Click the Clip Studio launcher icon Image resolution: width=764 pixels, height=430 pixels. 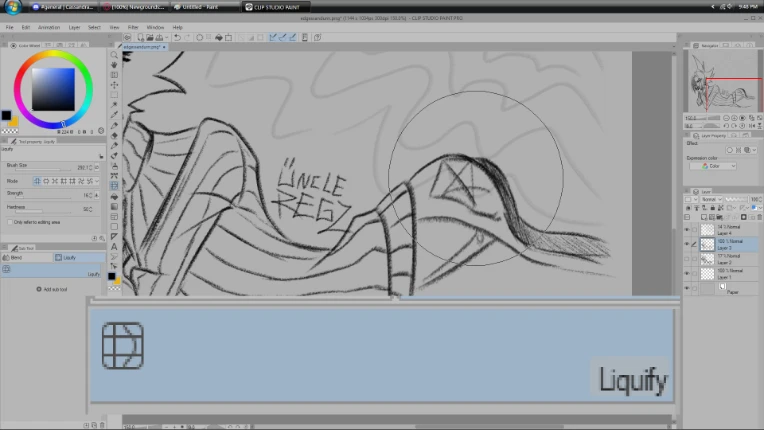(128, 37)
